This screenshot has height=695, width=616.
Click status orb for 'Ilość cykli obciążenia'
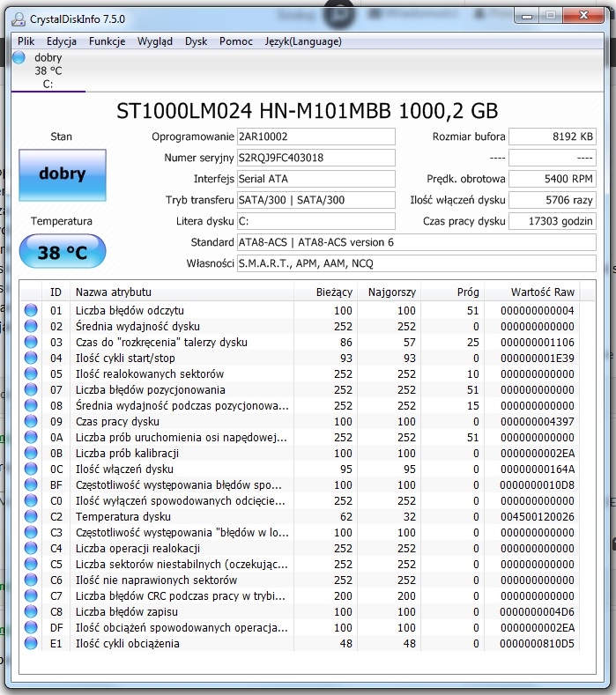[x=31, y=643]
